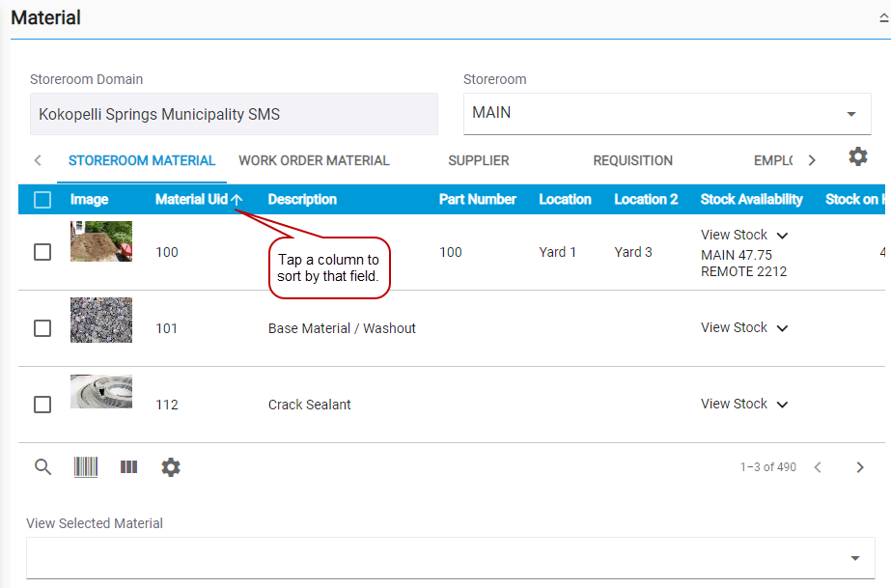Viewport: 891px width, 588px height.
Task: Check the box for material 100
Action: [42, 252]
